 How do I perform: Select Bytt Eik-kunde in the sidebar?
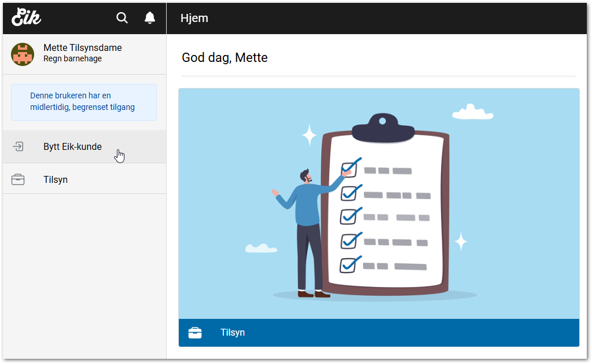click(72, 147)
